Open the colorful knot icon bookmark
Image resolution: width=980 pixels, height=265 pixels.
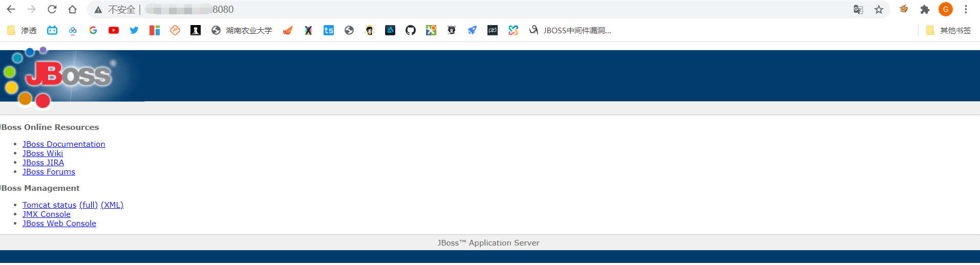[513, 30]
